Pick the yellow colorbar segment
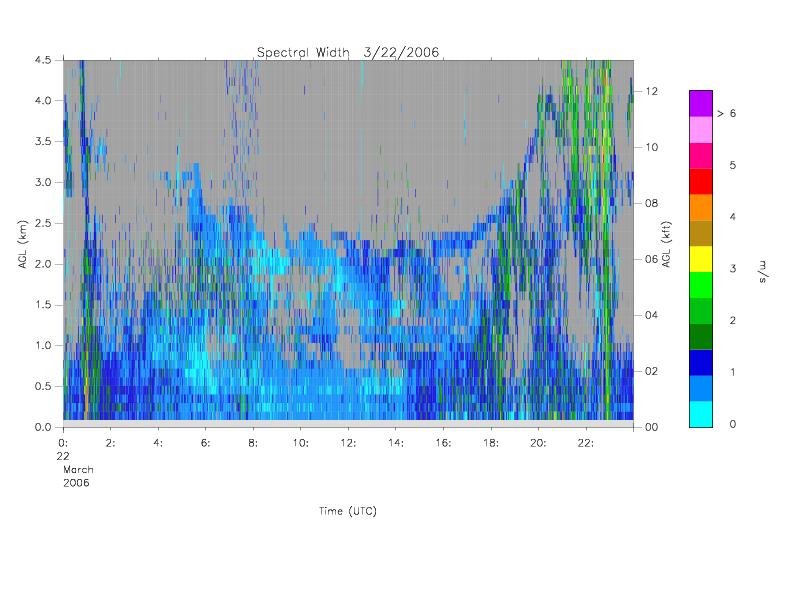This screenshot has height=611, width=791. tap(701, 259)
